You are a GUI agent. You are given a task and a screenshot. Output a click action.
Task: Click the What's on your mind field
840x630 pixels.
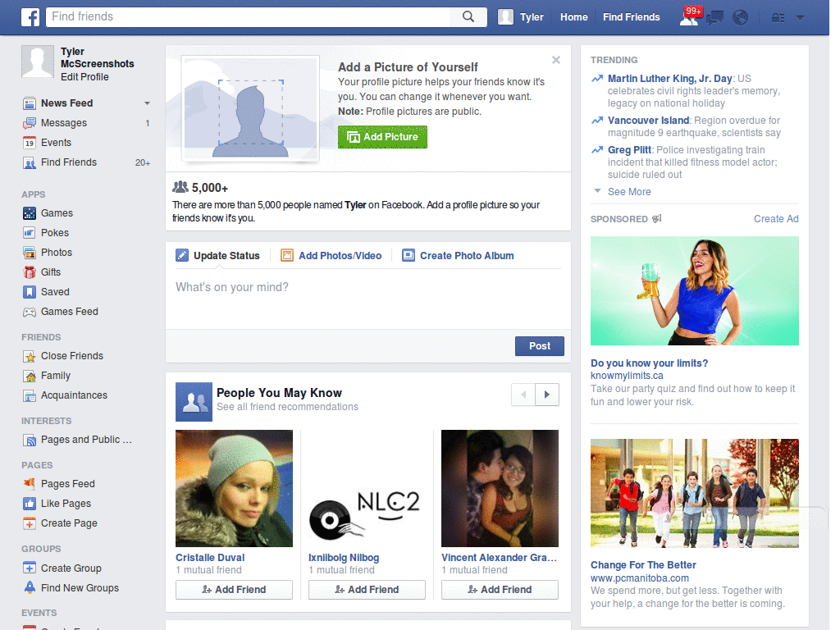[x=368, y=299]
